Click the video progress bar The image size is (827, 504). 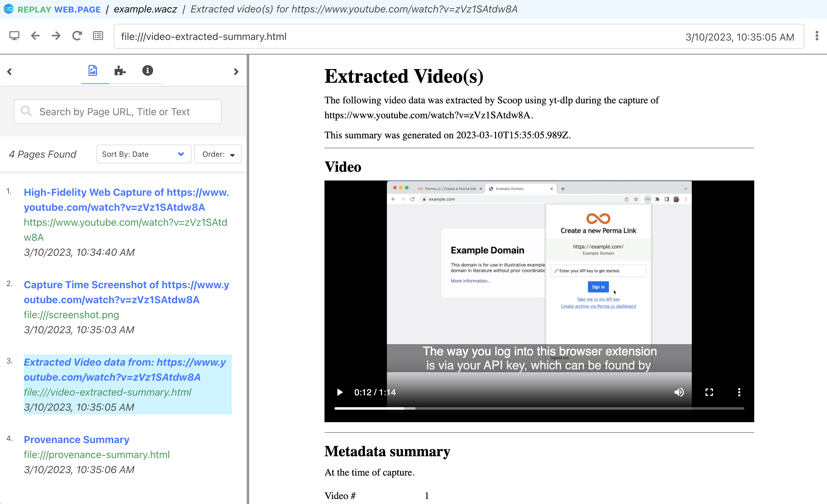[539, 408]
